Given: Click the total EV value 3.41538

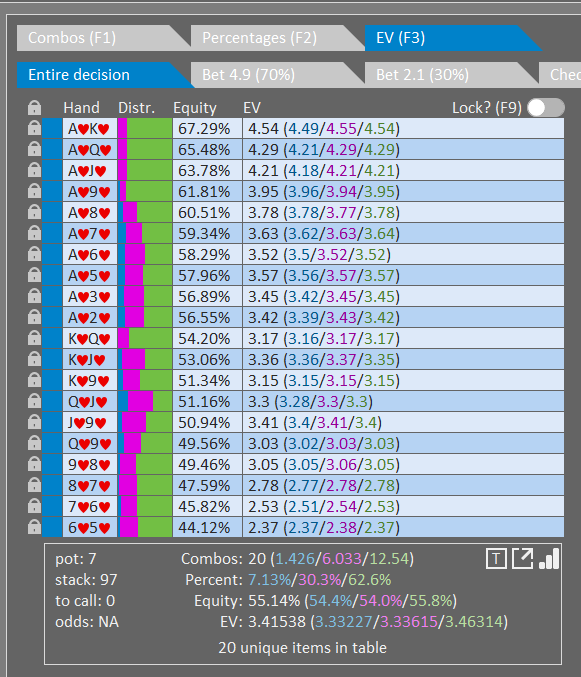Looking at the screenshot, I should (277, 622).
